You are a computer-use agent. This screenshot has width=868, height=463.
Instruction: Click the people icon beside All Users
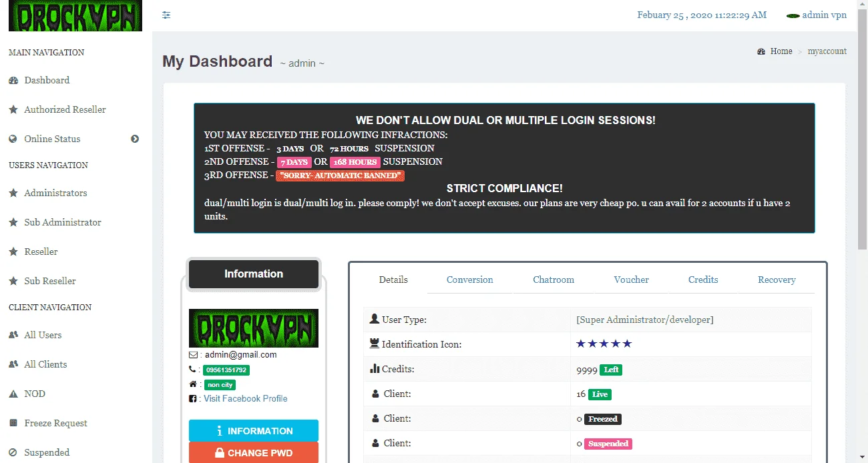13,335
